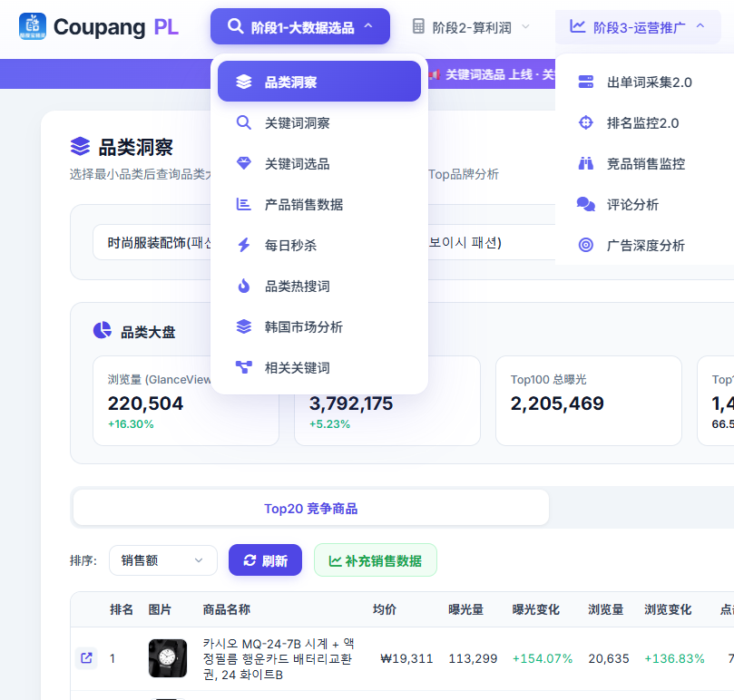Click the layers icon next to 韩国市场分析
Screen dimensions: 734x700
point(244,326)
